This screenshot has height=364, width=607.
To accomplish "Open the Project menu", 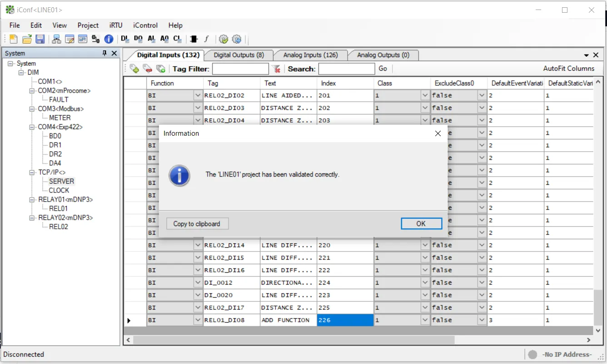I will [x=88, y=25].
